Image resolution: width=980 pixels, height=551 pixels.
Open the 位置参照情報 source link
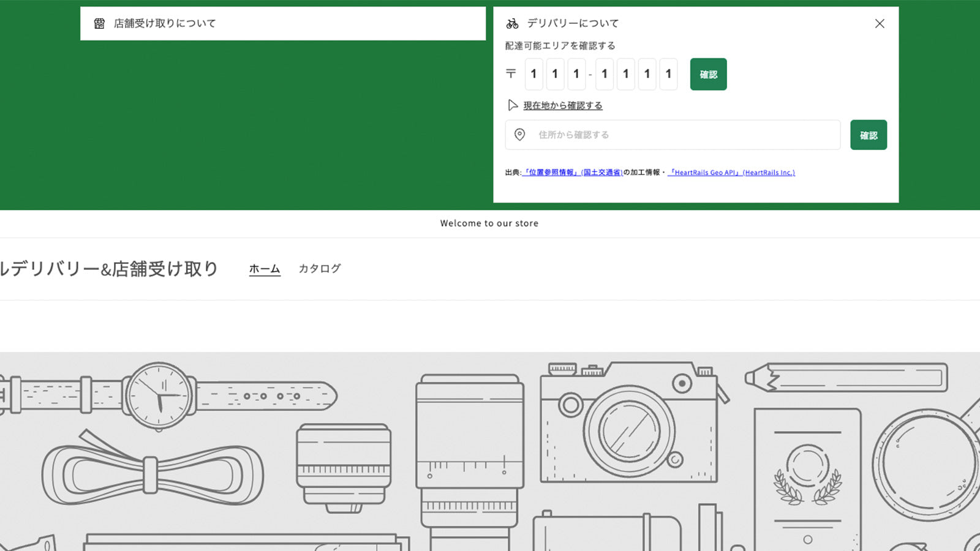[550, 172]
